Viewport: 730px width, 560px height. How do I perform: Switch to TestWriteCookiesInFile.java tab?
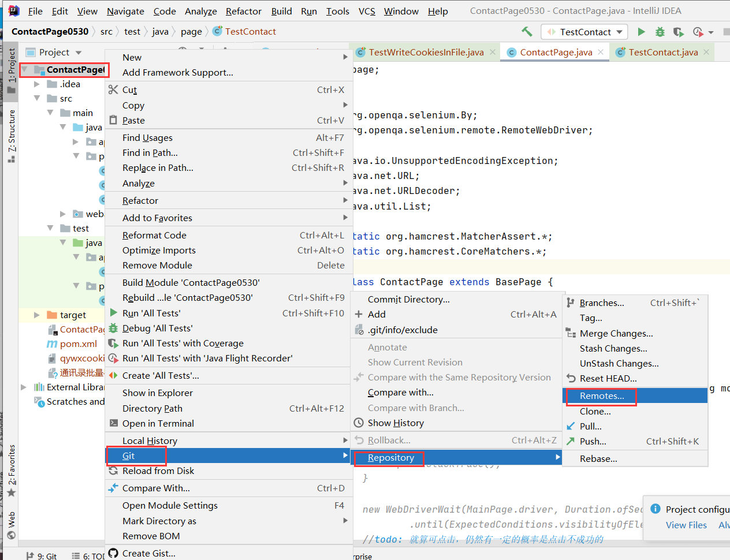[x=425, y=52]
